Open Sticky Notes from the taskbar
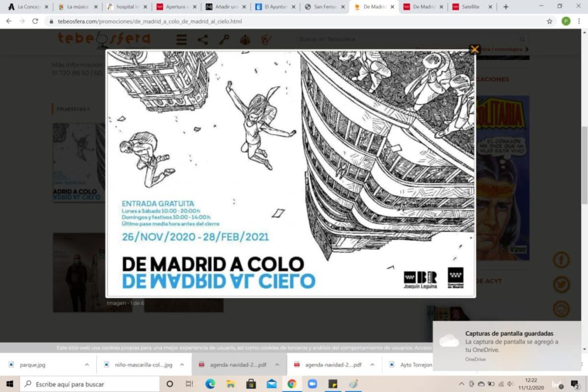The image size is (588, 392). coord(332,384)
